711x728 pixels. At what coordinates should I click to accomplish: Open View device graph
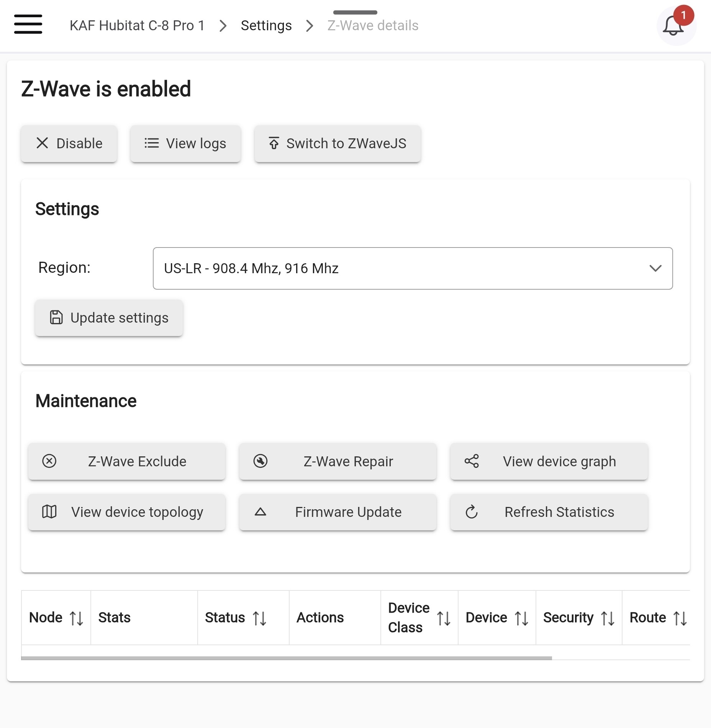point(549,462)
